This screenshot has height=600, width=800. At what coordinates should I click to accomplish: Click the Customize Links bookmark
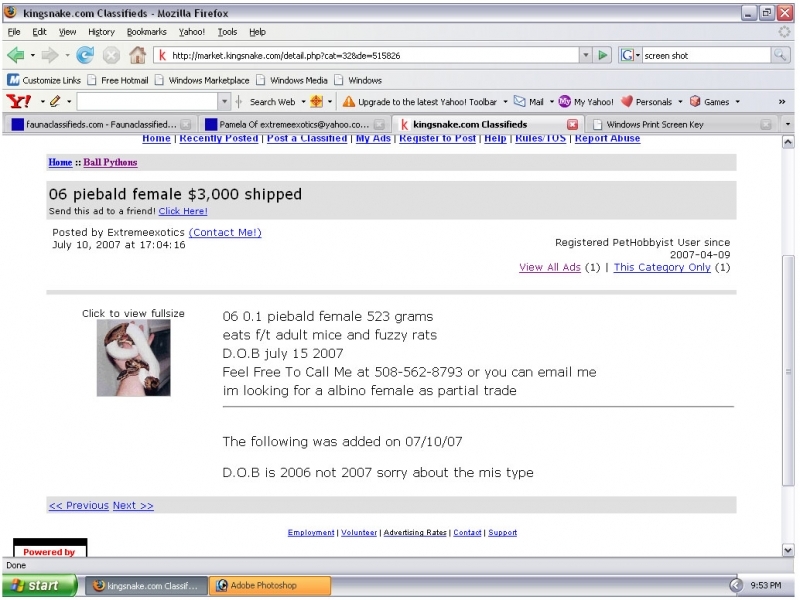(x=44, y=80)
